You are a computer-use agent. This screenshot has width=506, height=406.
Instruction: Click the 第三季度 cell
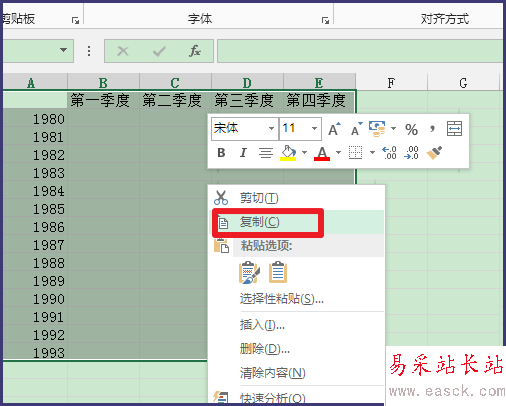point(247,100)
